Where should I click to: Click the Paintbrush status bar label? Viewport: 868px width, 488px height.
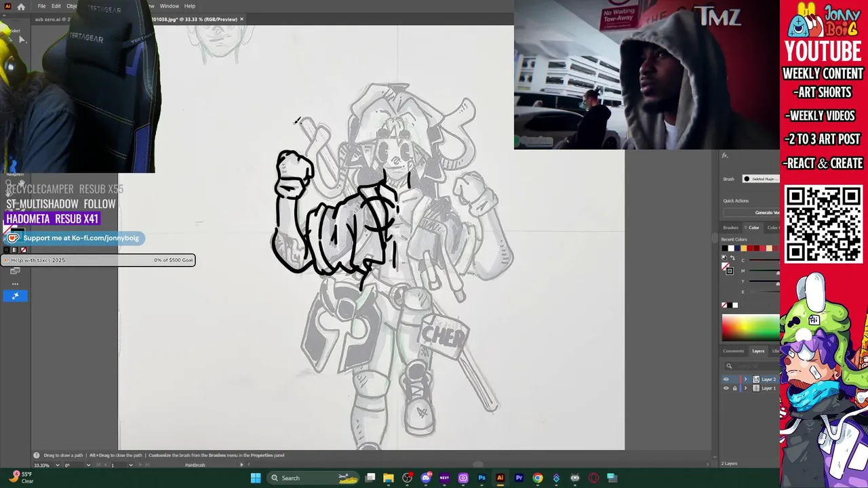tap(195, 465)
